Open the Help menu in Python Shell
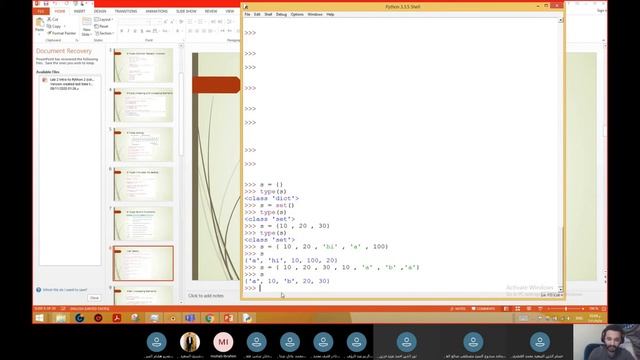This screenshot has width=640, height=360. [x=330, y=14]
